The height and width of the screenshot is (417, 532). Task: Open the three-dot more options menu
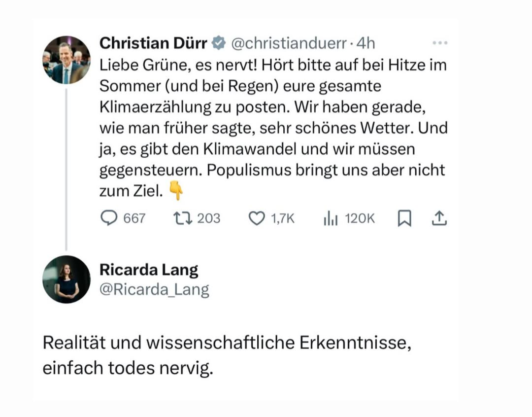[x=439, y=43]
